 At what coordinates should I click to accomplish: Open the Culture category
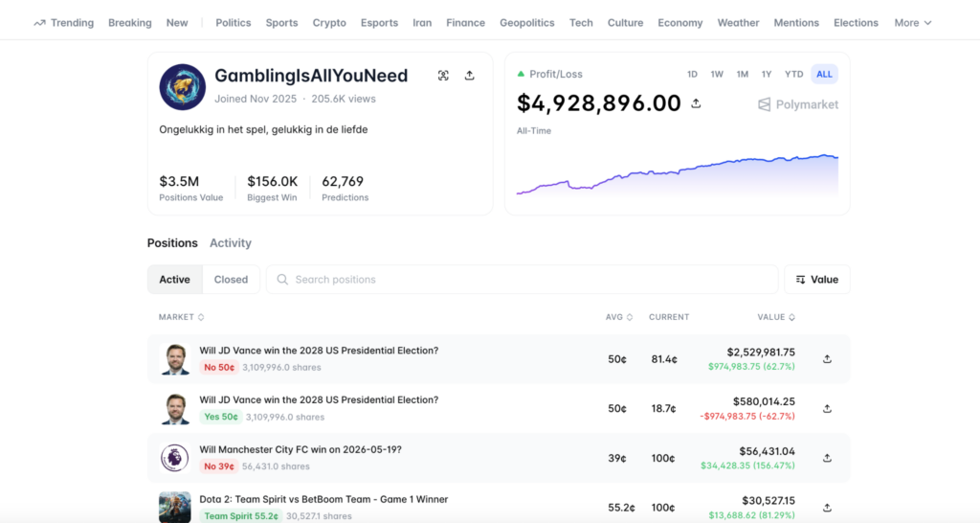[x=625, y=23]
